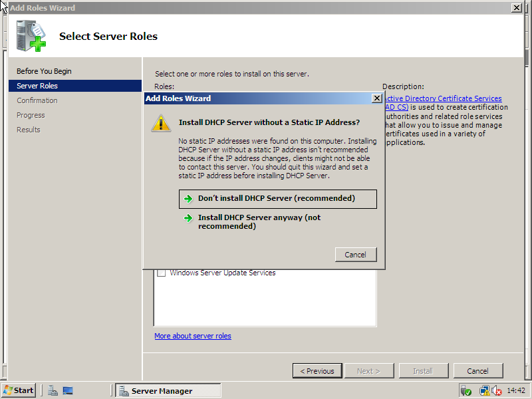
Task: Choose Install DHCP Server anyway option
Action: pyautogui.click(x=259, y=222)
